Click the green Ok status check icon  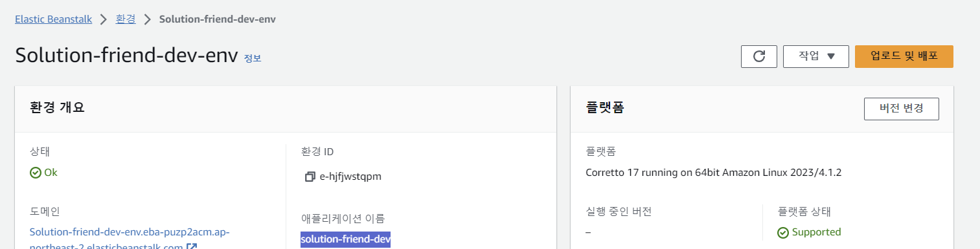(36, 173)
